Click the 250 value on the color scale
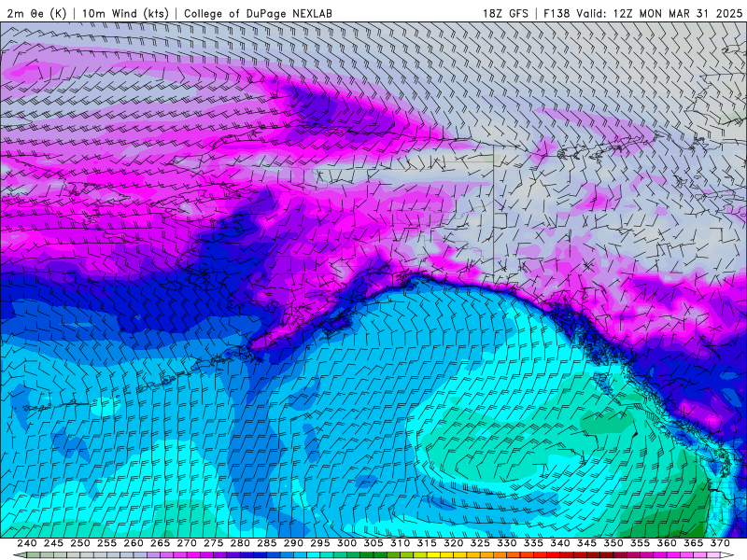Viewport: 747px width, 560px height. 80,543
